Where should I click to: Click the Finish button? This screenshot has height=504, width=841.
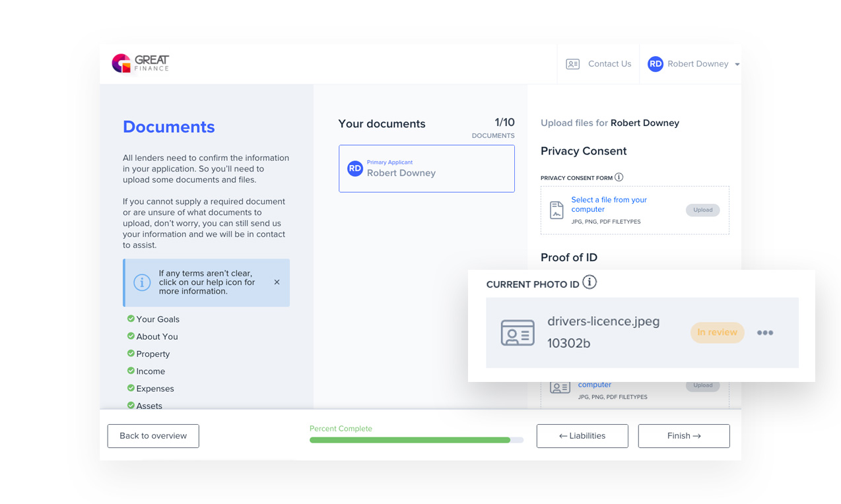pos(684,436)
